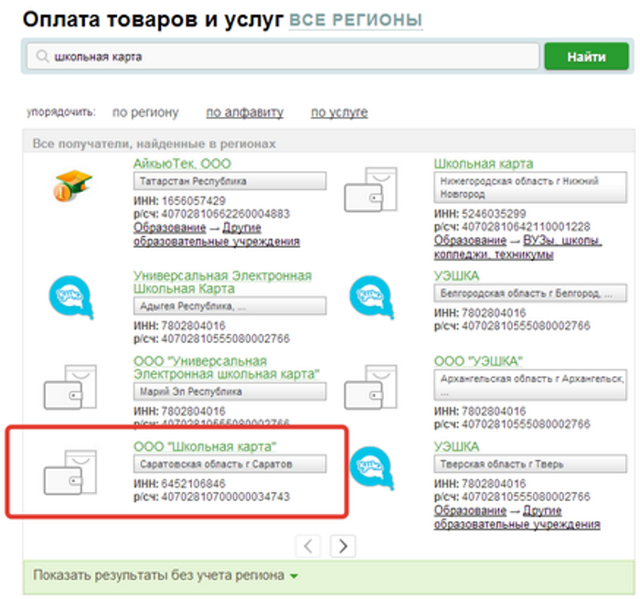Expand Показать результаты без учета региона

165,575
